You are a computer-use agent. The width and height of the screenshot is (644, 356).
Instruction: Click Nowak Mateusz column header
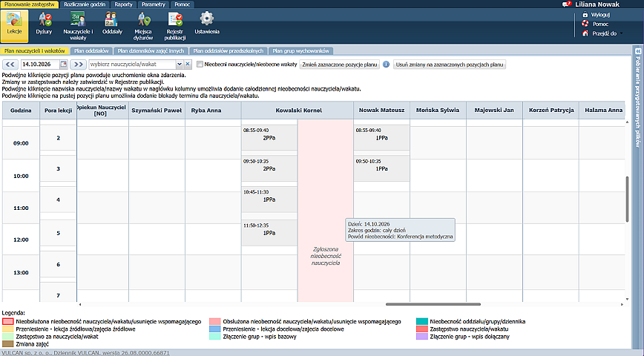381,110
